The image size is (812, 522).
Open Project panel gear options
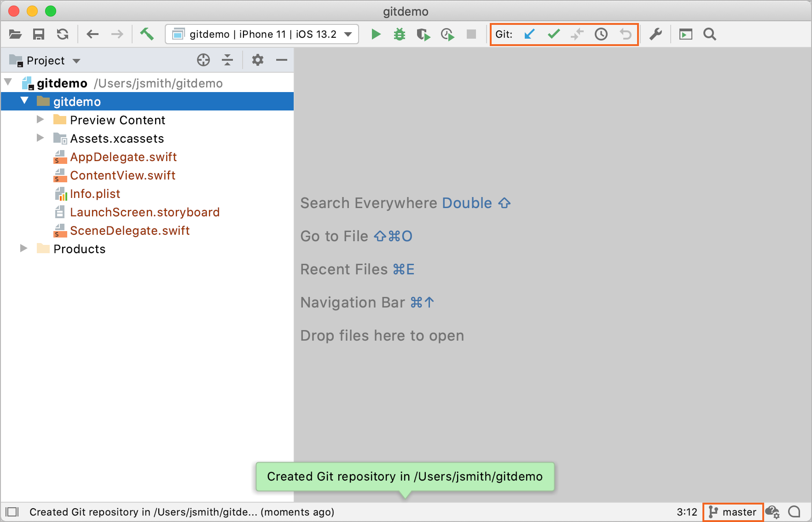[x=258, y=60]
